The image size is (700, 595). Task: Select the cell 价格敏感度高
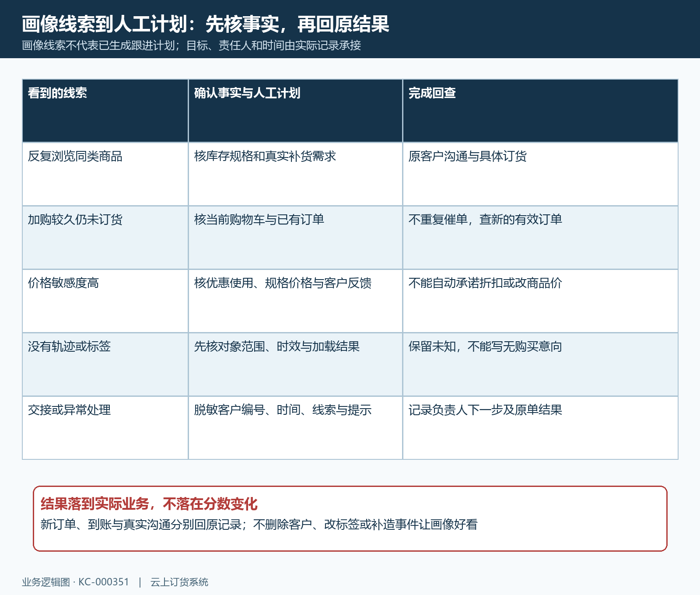[105, 301]
